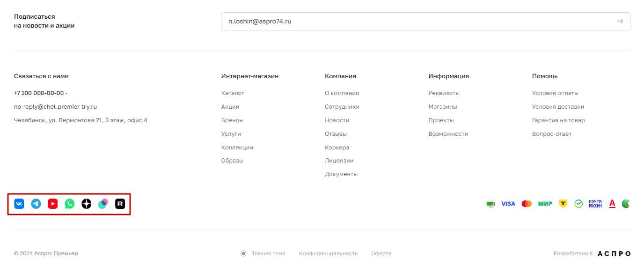Toggle the Темная тема switch

(263, 253)
